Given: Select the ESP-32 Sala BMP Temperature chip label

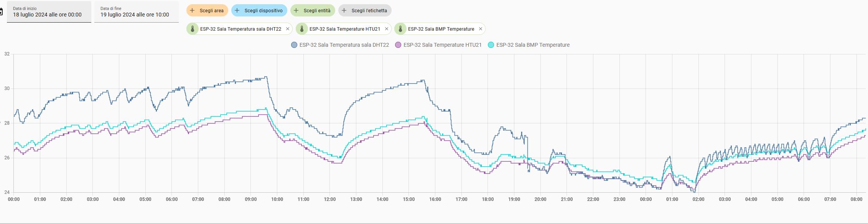Looking at the screenshot, I should coord(441,29).
